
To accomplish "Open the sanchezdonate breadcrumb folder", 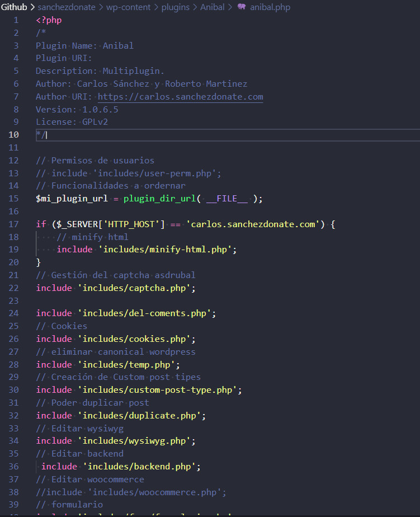I will tap(66, 7).
